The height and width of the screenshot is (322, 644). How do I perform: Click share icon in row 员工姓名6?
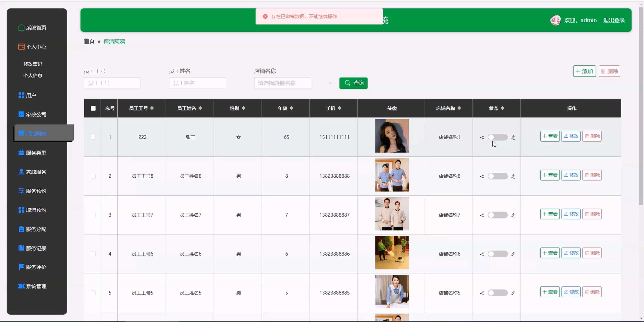tap(482, 254)
